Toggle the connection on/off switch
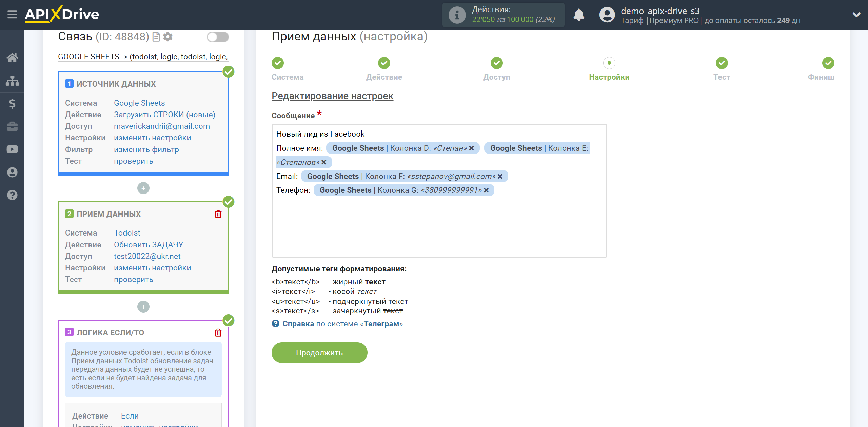Viewport: 868px width, 427px height. [218, 37]
